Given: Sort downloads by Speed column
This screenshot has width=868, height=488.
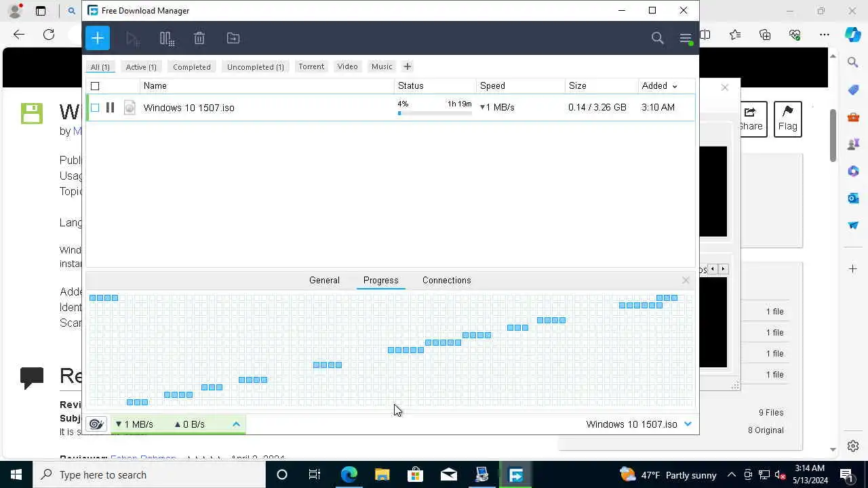Looking at the screenshot, I should [x=521, y=86].
